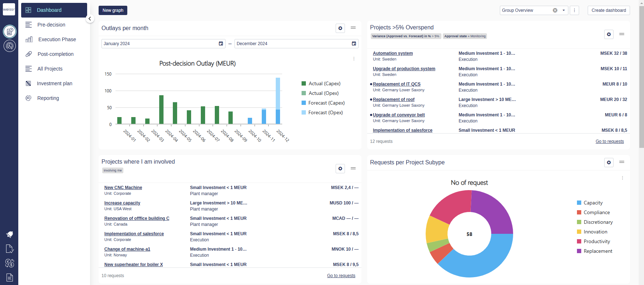This screenshot has height=285, width=644.
Task: Grab the Projects where I am involved drag handle
Action: (353, 168)
